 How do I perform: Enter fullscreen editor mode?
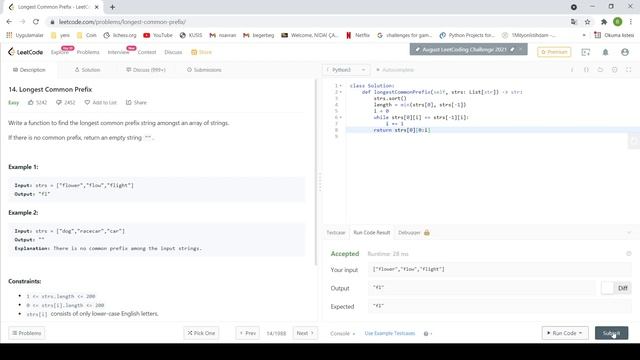[x=629, y=70]
